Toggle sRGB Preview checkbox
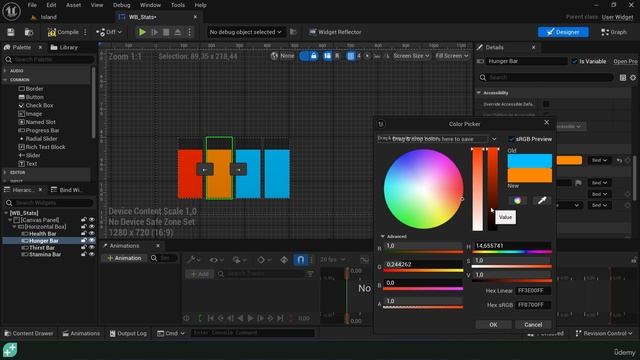 click(x=511, y=139)
